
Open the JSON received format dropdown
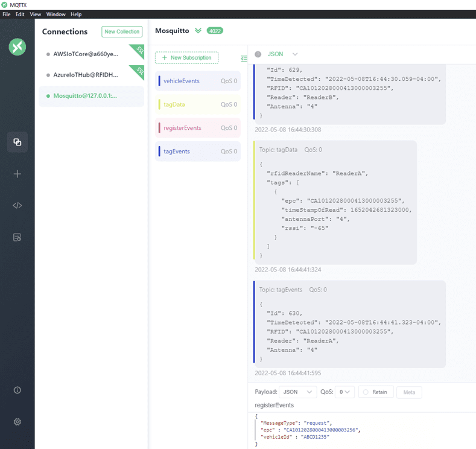click(282, 54)
